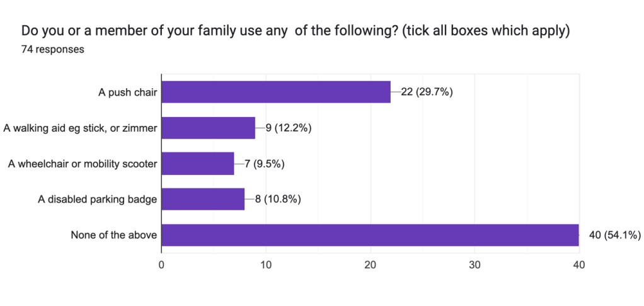Click the survey question title text
This screenshot has height=306, width=644.
pos(296,31)
